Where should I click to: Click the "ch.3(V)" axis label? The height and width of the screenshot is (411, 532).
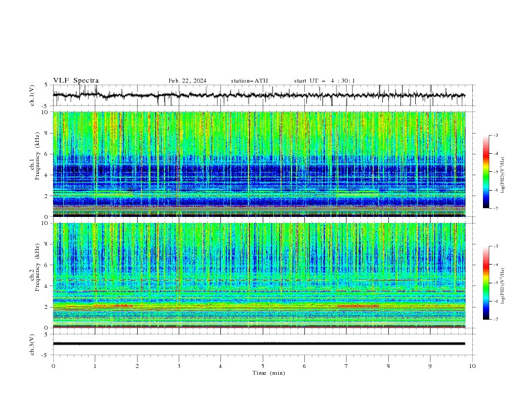tap(32, 345)
